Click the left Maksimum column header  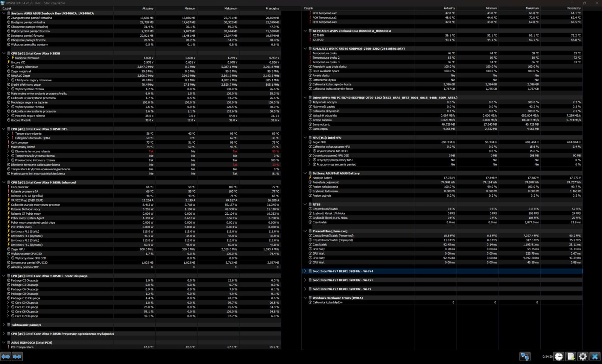point(231,8)
